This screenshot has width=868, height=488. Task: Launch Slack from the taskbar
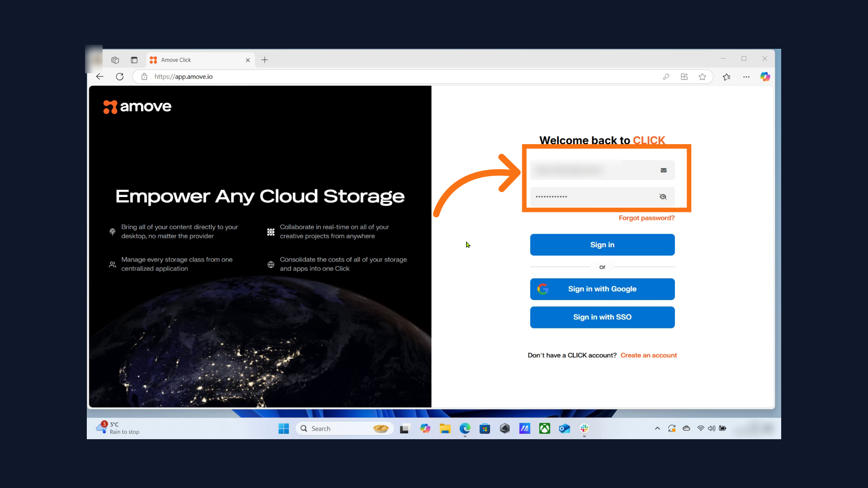tap(584, 428)
